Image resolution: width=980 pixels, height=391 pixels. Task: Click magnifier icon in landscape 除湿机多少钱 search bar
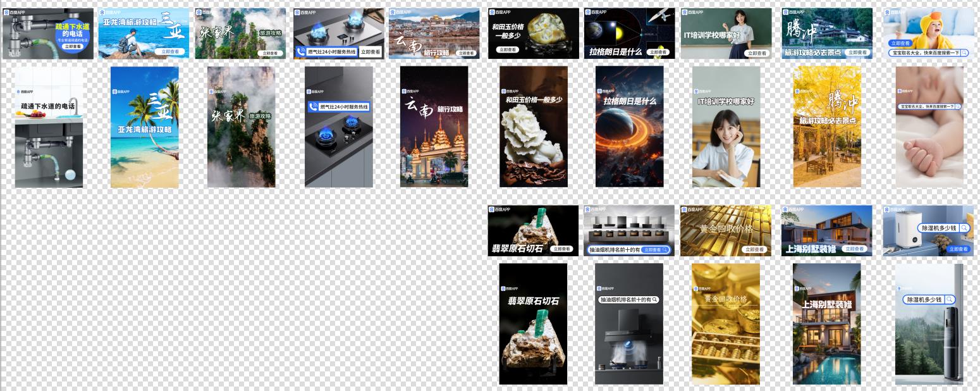[965, 228]
